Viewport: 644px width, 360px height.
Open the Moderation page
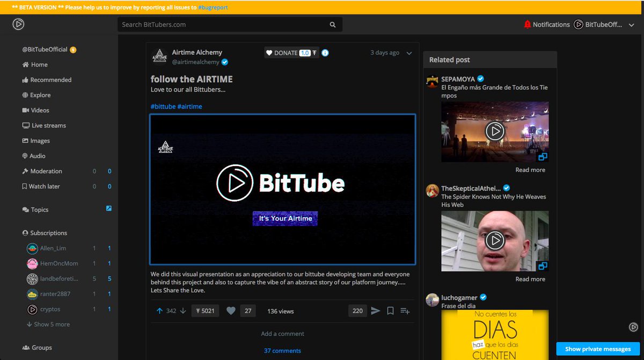coord(42,171)
